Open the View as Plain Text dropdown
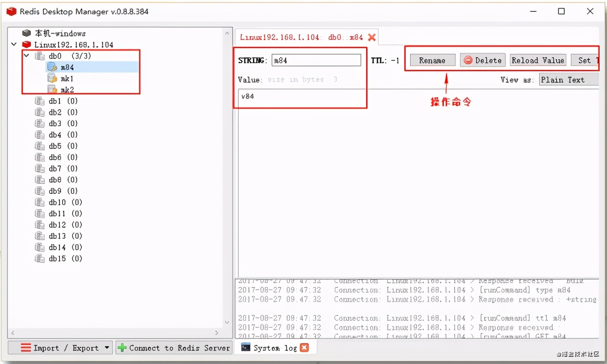Viewport: 607px width, 364px height. [569, 80]
